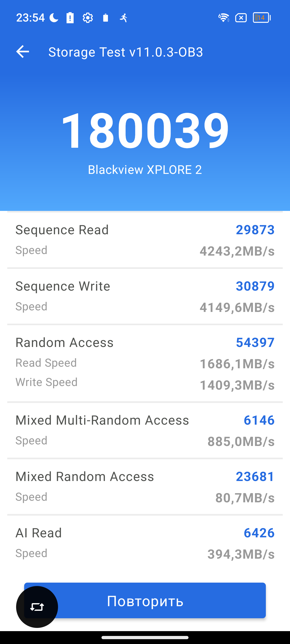The width and height of the screenshot is (290, 644).
Task: Open the Random Access result row
Action: click(145, 363)
